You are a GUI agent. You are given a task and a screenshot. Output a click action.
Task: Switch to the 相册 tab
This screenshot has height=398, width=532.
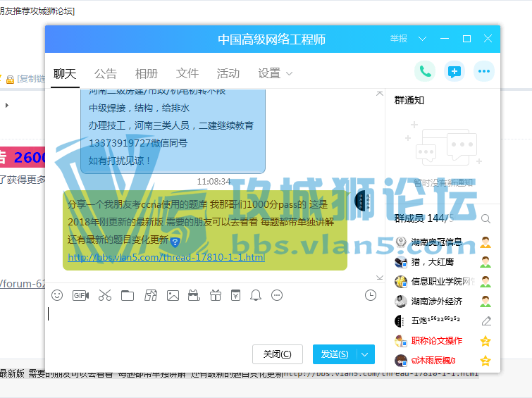pyautogui.click(x=147, y=74)
